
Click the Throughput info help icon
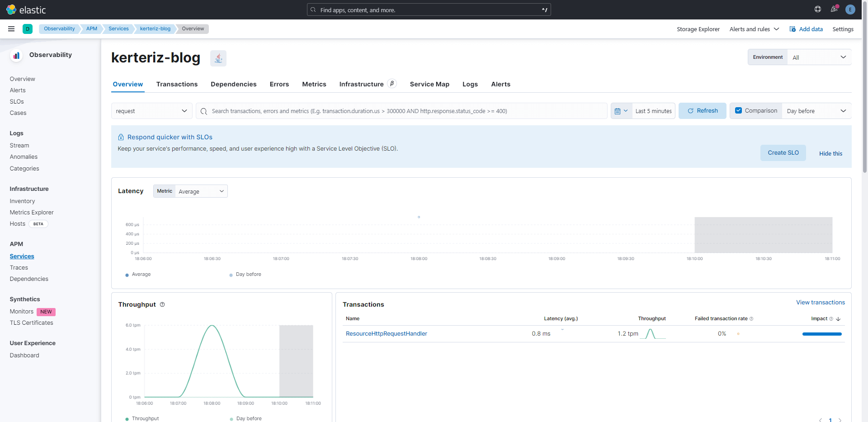coord(162,304)
